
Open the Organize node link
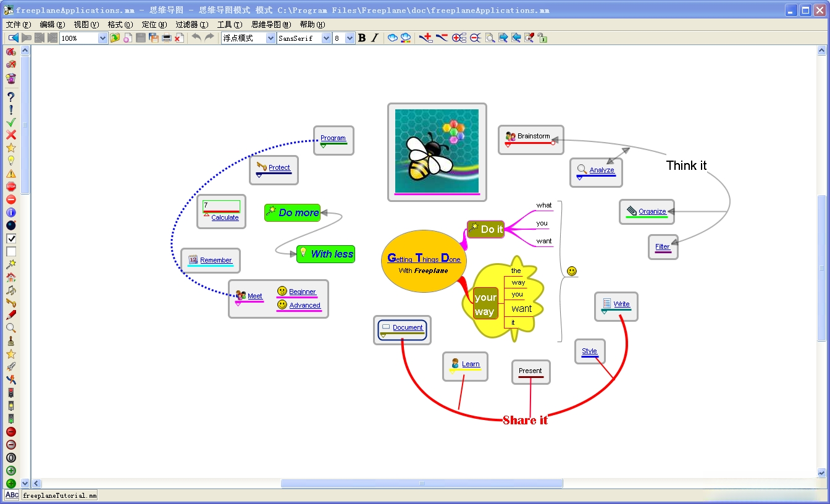point(652,212)
